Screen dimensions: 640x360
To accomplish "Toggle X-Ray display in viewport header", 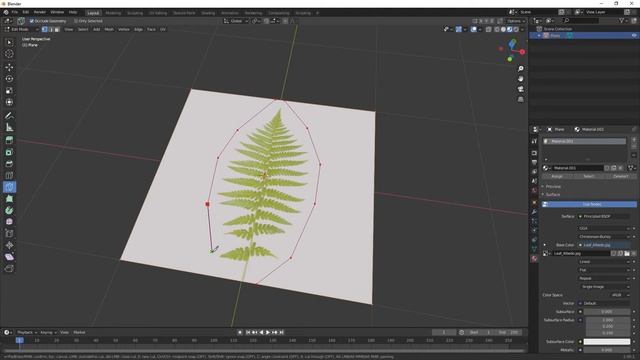I will [x=489, y=29].
